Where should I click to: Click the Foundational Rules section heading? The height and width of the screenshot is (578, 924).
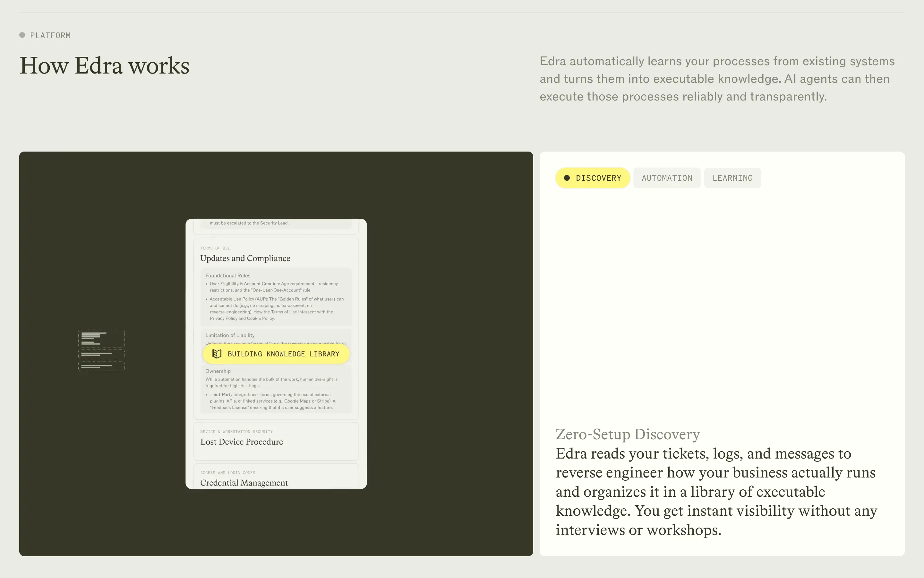pyautogui.click(x=228, y=276)
